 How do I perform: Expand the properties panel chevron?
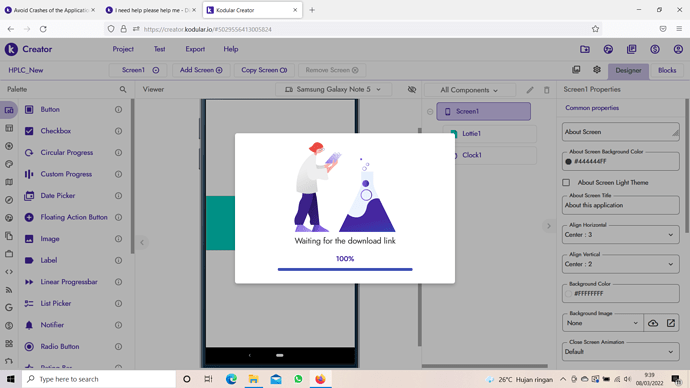(548, 226)
